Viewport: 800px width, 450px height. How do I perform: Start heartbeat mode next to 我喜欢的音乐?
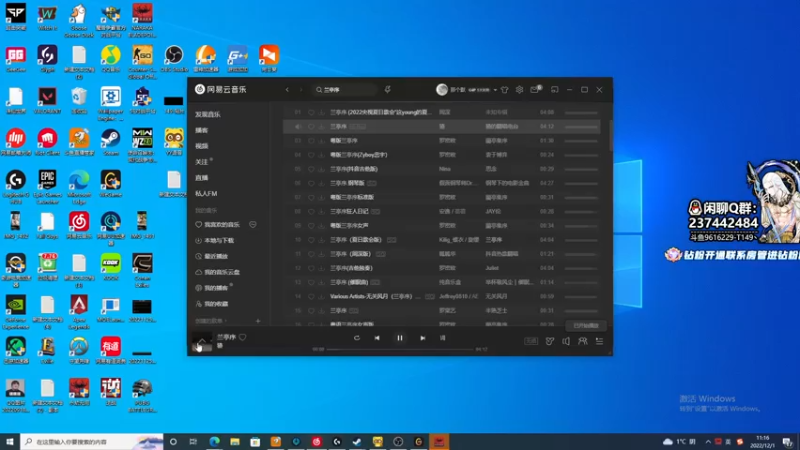click(x=253, y=224)
